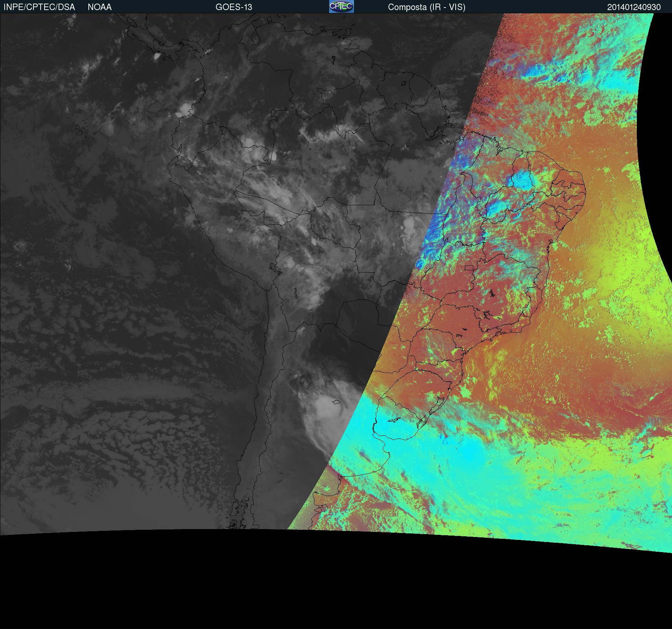Viewport: 672px width, 629px height.
Task: Select the INPE/CPTEC/DSA header text
Action: coord(39,7)
